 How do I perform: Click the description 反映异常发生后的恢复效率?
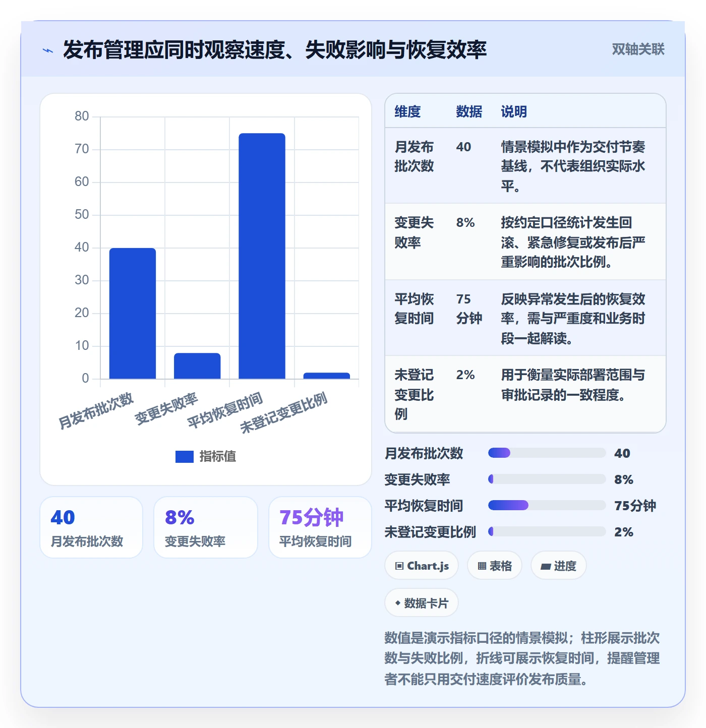(573, 319)
